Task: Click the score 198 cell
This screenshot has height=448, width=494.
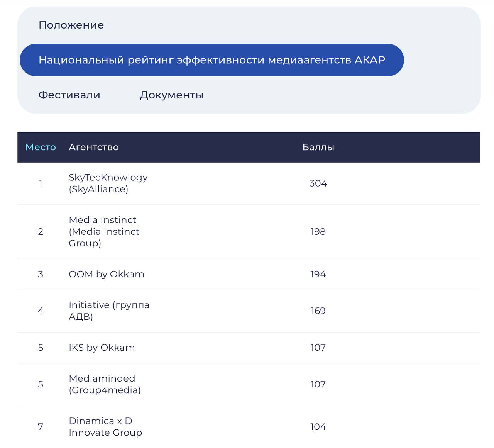Action: pyautogui.click(x=318, y=231)
